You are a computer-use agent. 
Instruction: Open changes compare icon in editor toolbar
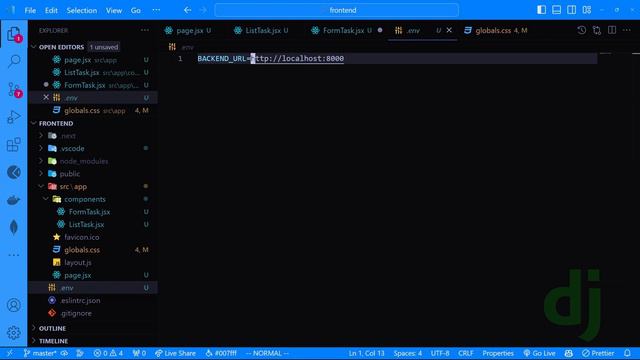click(597, 30)
